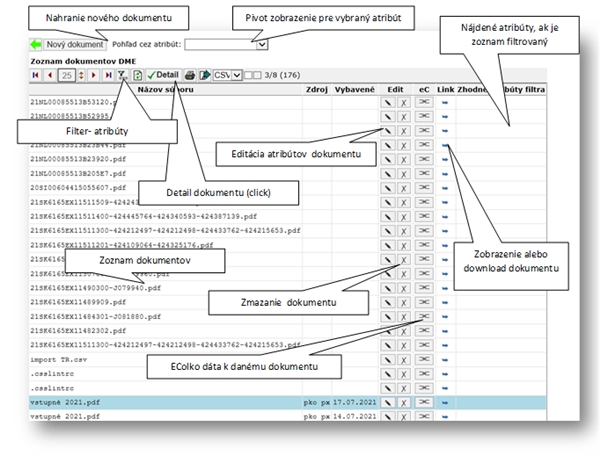Open the CSV export format dropdown
Screen dimensions: 600x455
coord(227,75)
